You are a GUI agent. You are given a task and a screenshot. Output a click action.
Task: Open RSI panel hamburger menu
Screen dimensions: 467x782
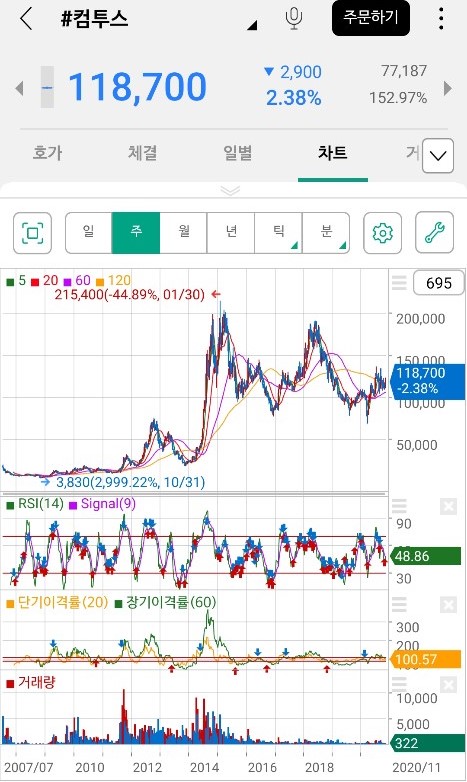399,506
